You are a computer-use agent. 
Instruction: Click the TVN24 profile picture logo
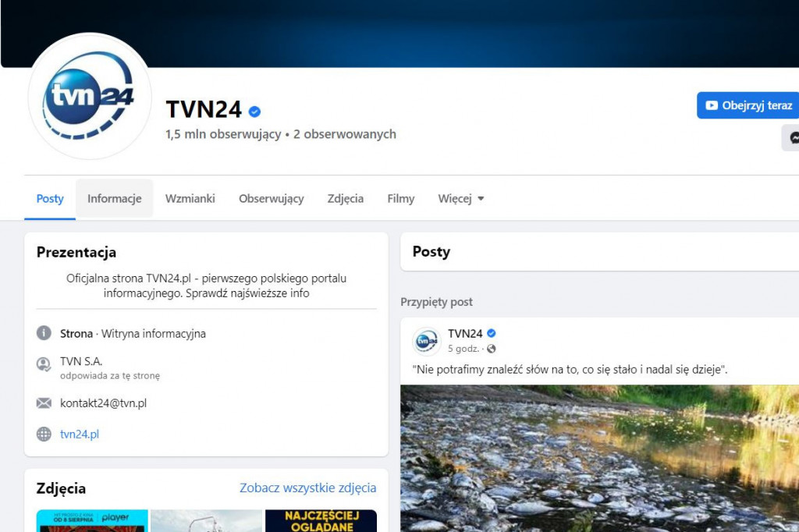pos(90,97)
